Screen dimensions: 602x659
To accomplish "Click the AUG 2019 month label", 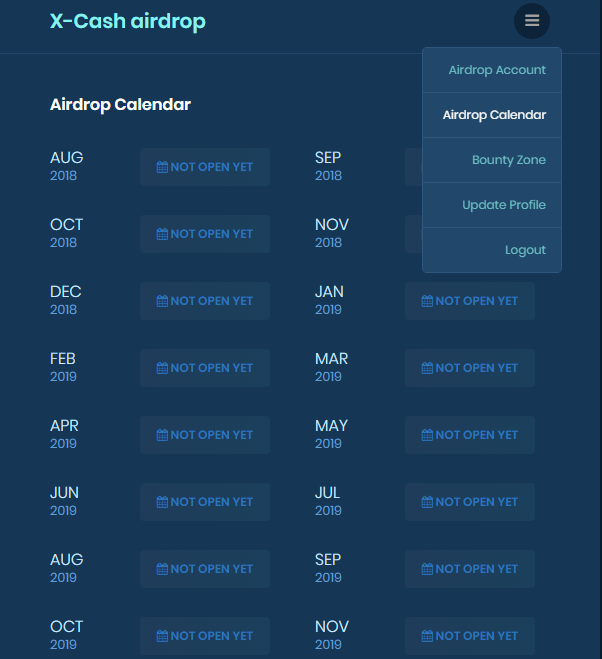I will coord(66,568).
